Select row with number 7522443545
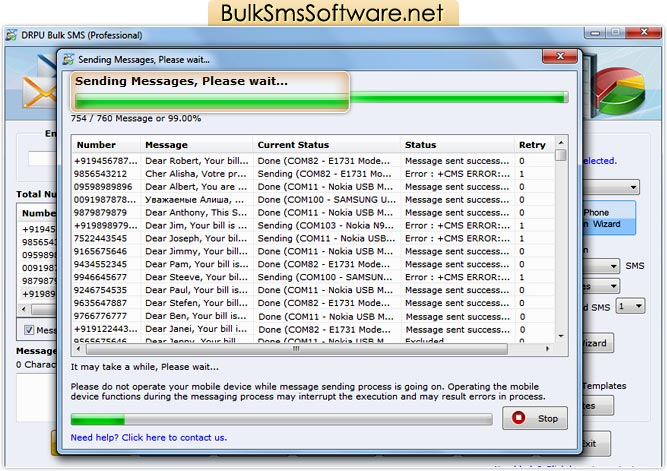The image size is (667, 471). (x=313, y=238)
